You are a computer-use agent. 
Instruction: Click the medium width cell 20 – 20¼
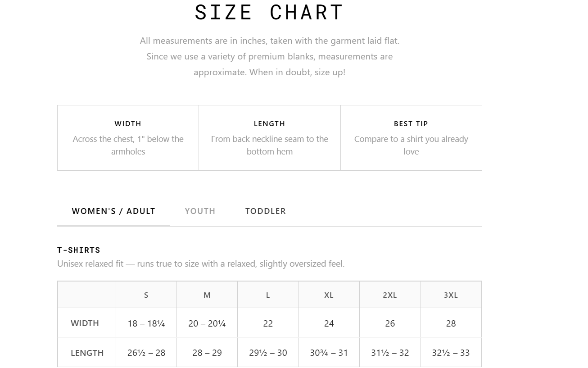pyautogui.click(x=207, y=323)
